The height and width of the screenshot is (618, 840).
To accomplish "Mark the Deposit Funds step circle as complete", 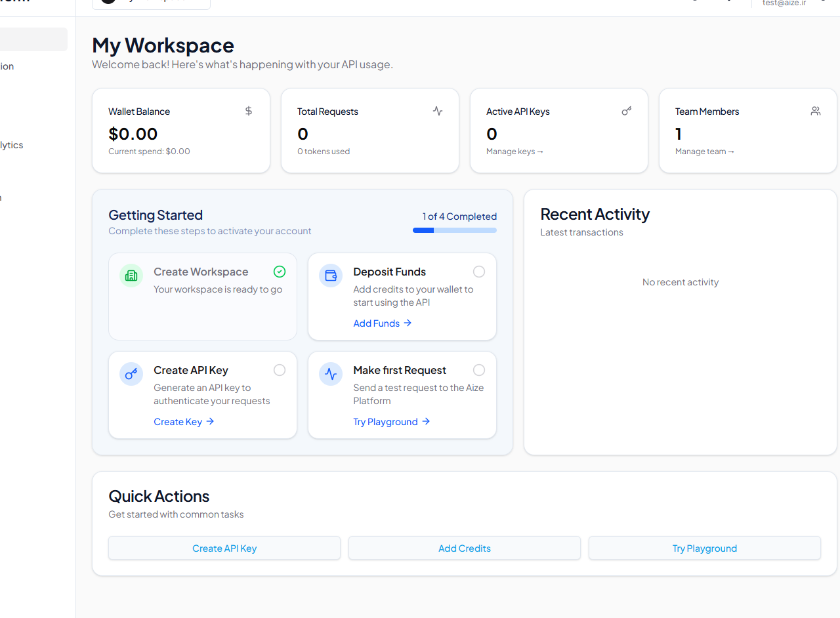I will [479, 271].
